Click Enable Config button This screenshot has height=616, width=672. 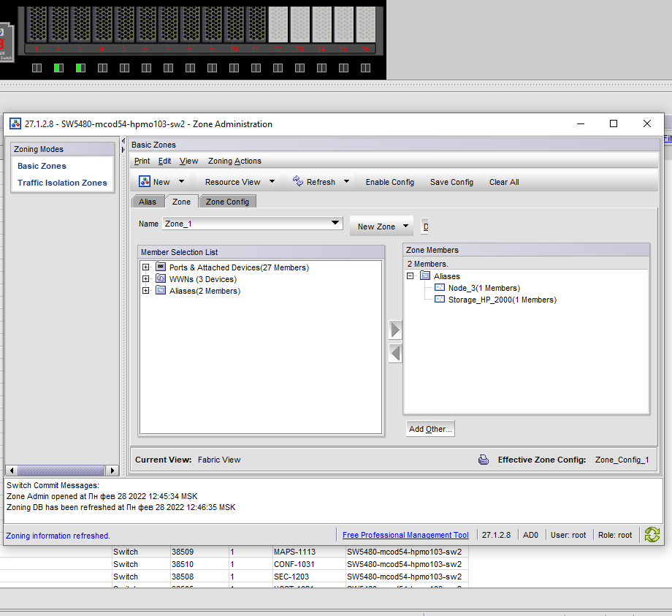(x=389, y=182)
